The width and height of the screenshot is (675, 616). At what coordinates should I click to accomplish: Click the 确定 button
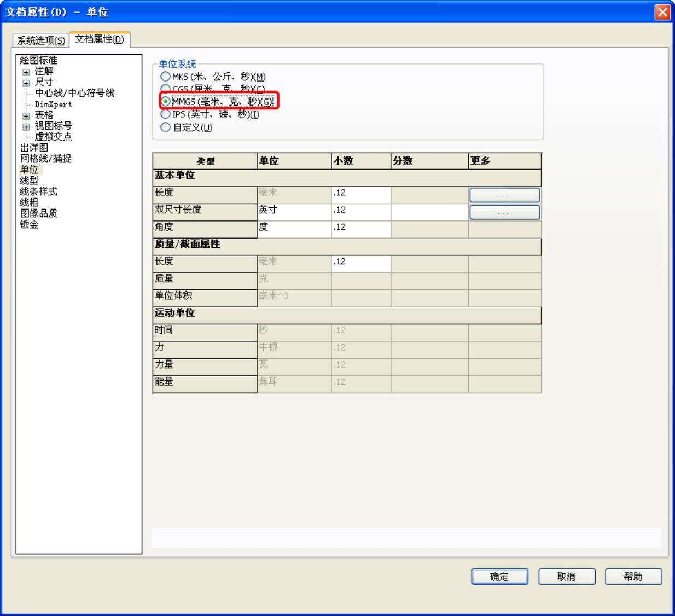[499, 577]
